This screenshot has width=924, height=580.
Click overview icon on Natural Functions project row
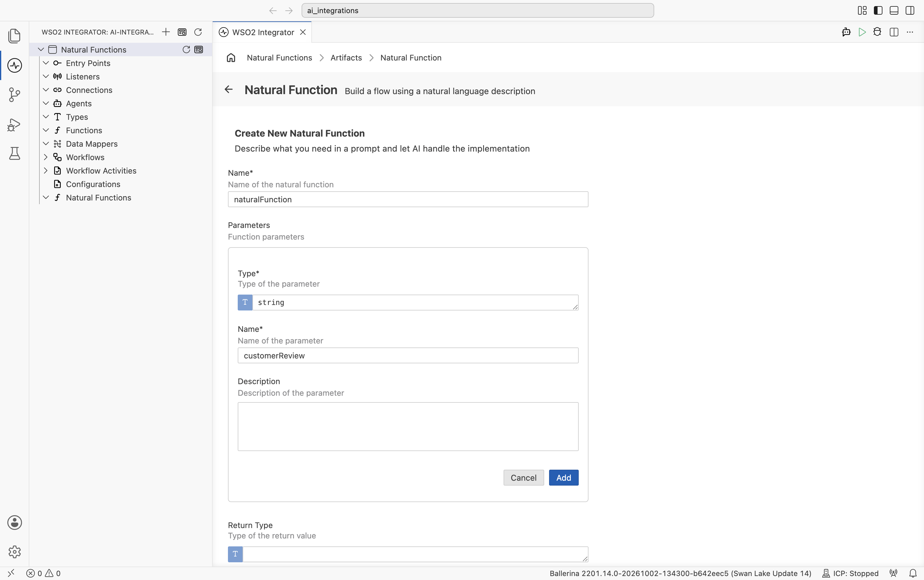[199, 50]
